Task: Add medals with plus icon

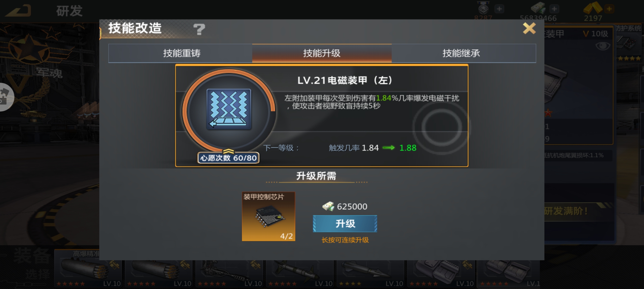Action: (499, 9)
